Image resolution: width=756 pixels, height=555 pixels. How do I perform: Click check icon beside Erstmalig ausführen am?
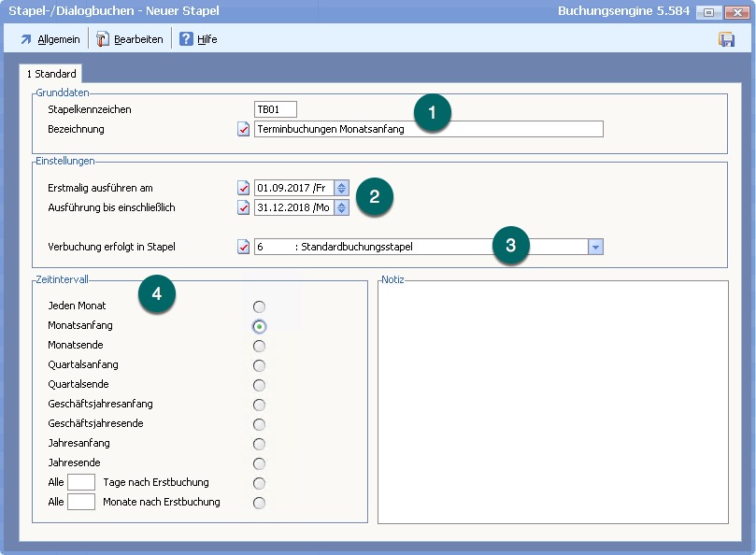(x=244, y=188)
